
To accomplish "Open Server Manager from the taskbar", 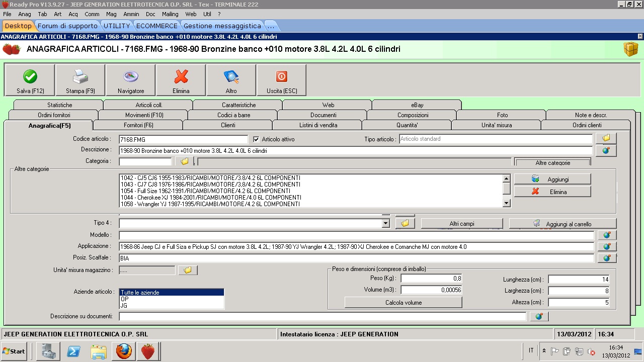I will coord(49,351).
